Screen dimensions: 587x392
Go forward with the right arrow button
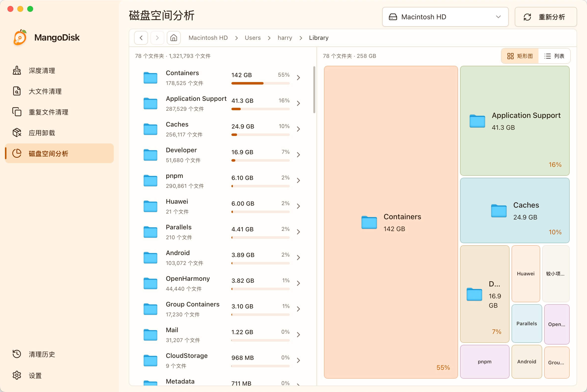tap(157, 38)
